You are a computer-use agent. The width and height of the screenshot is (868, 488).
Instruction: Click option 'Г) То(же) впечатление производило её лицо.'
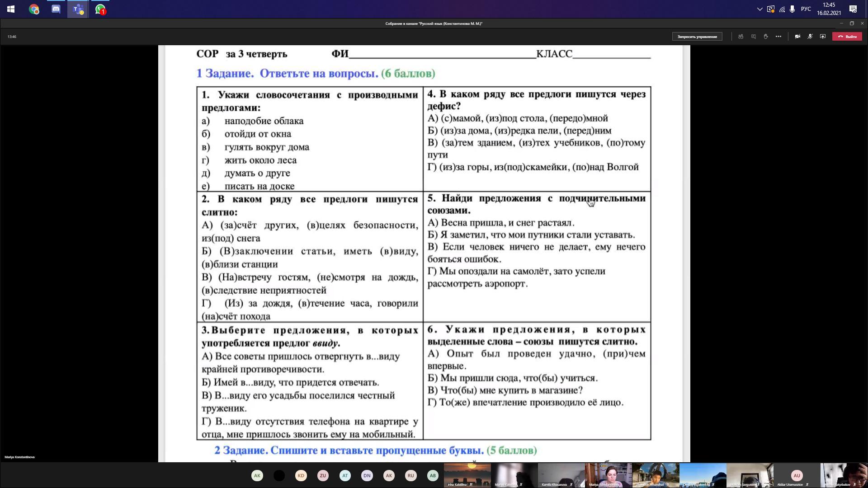point(525,403)
